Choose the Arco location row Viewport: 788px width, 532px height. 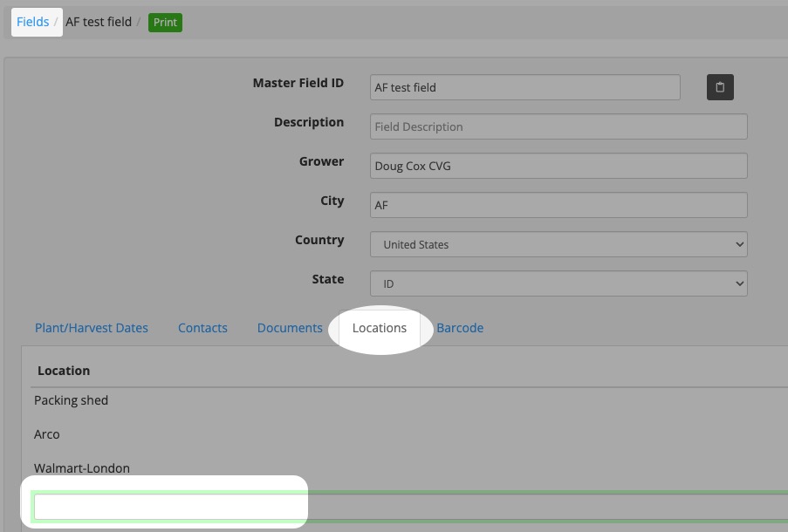[47, 434]
